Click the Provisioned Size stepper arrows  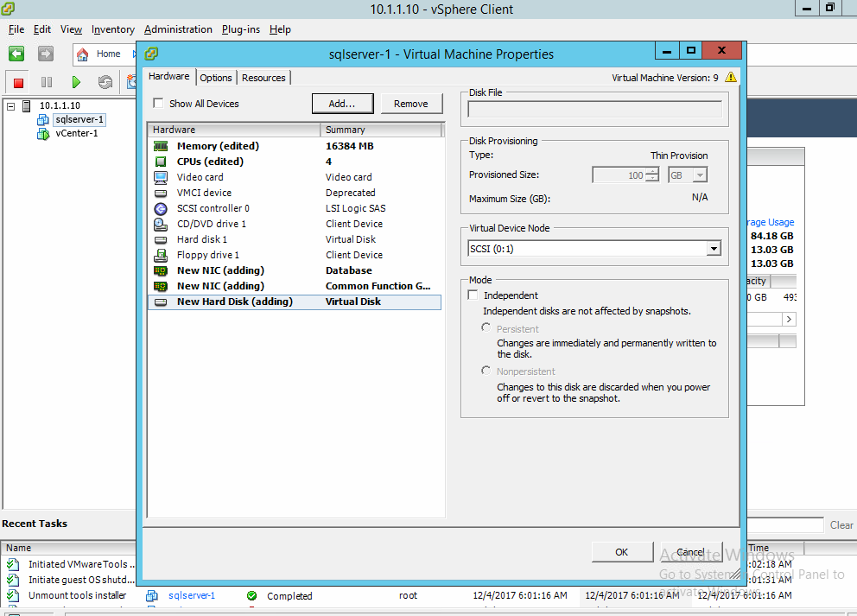(x=652, y=175)
